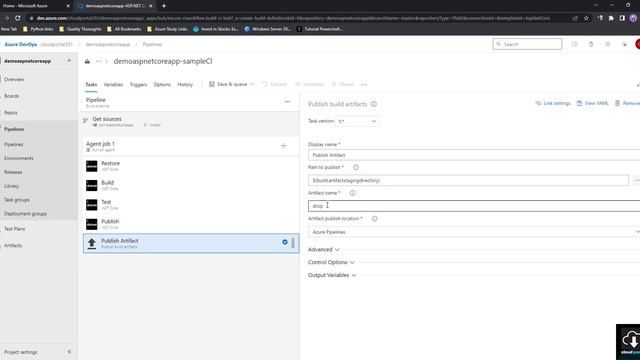The image size is (640, 360).
Task: Open Test Plans in the sidebar
Action: (x=15, y=229)
